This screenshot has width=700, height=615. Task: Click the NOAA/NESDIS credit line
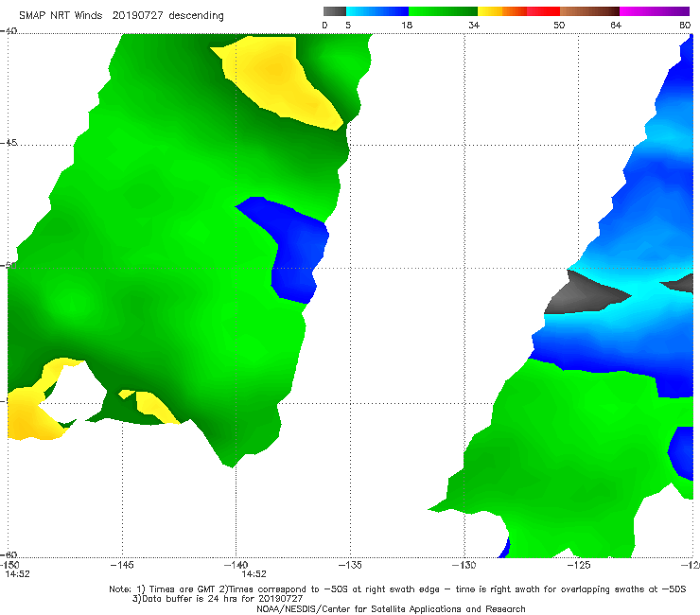pyautogui.click(x=391, y=608)
